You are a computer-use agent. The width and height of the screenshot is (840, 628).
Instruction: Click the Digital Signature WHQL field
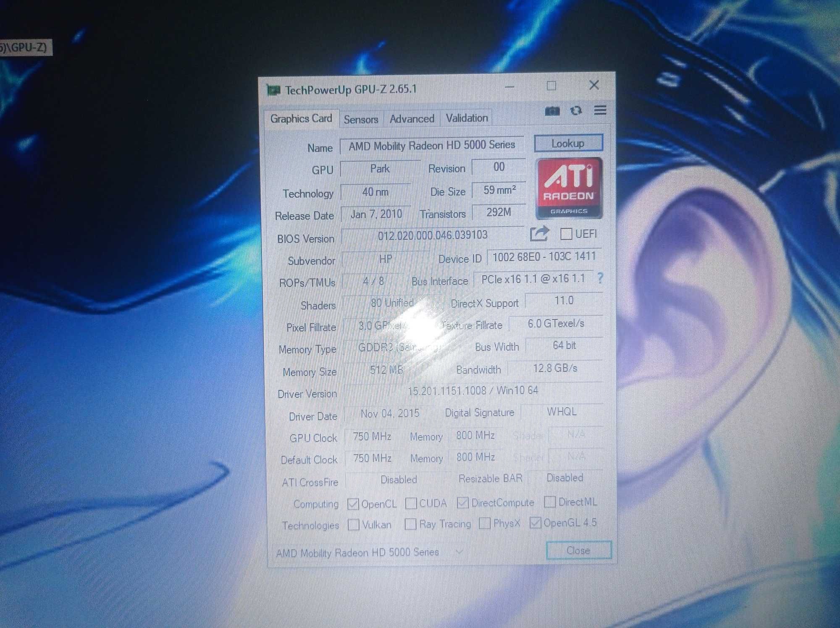tap(562, 412)
